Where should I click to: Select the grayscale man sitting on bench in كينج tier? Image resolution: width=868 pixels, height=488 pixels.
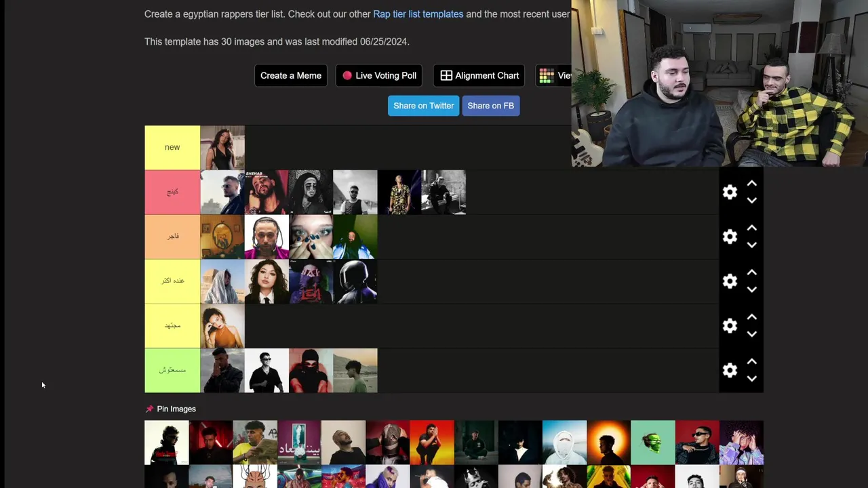(443, 192)
